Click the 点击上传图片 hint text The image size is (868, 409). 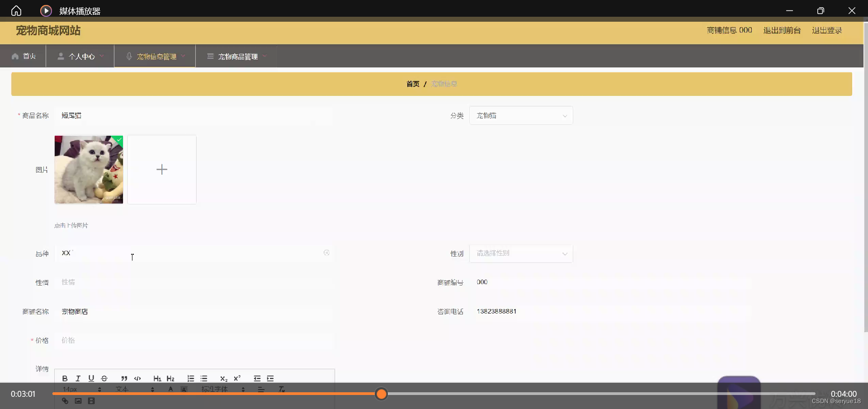pos(71,225)
